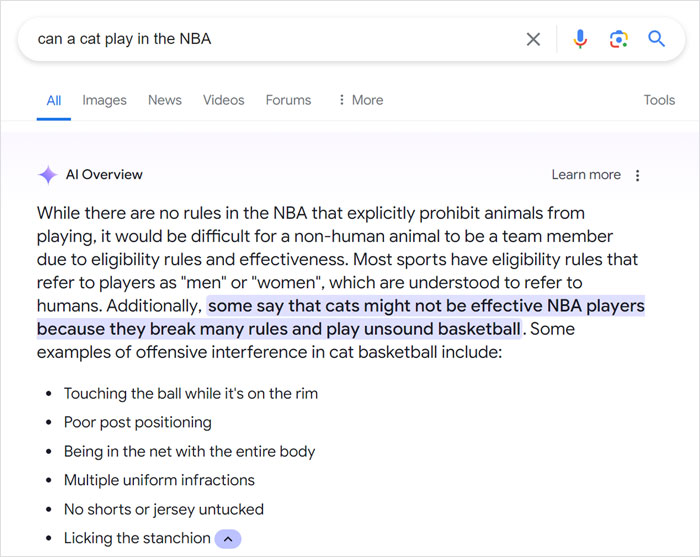
Task: Click the three dots beside More
Action: 342,100
